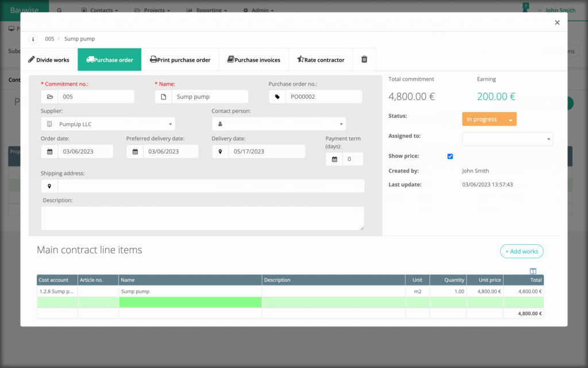Open the Print purchase order tab
588x368 pixels.
pyautogui.click(x=180, y=59)
